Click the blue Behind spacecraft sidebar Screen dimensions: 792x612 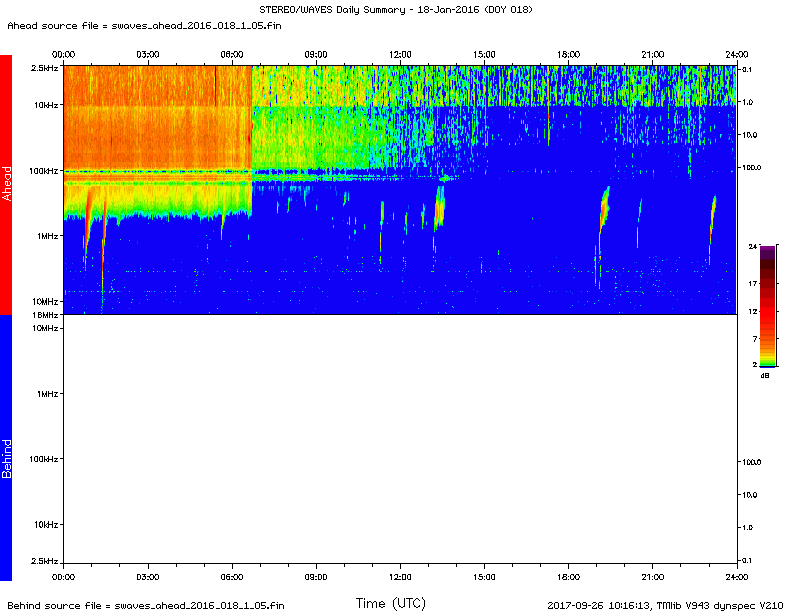(6, 447)
